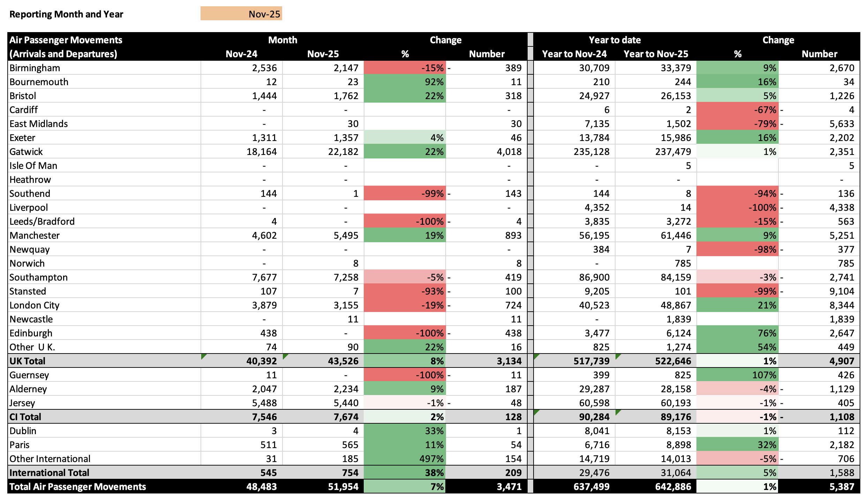
Task: Select the Year to date header
Action: coord(614,40)
